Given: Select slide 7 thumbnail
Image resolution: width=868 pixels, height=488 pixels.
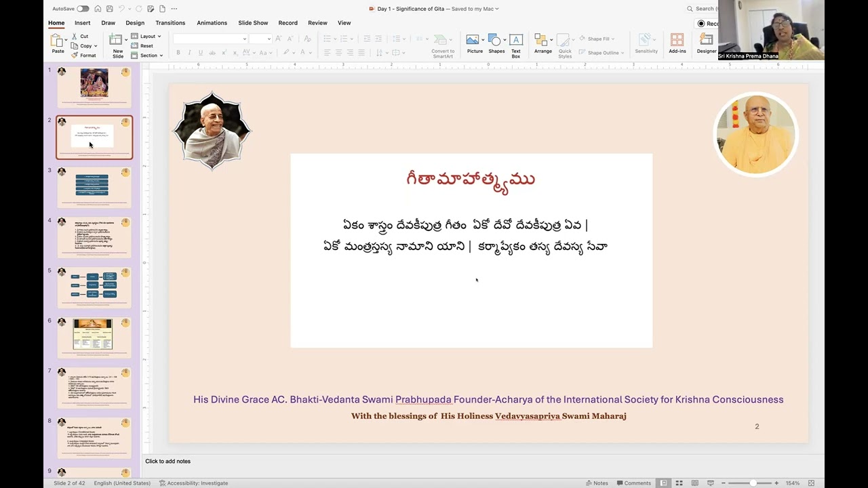Looking at the screenshot, I should click(x=94, y=388).
